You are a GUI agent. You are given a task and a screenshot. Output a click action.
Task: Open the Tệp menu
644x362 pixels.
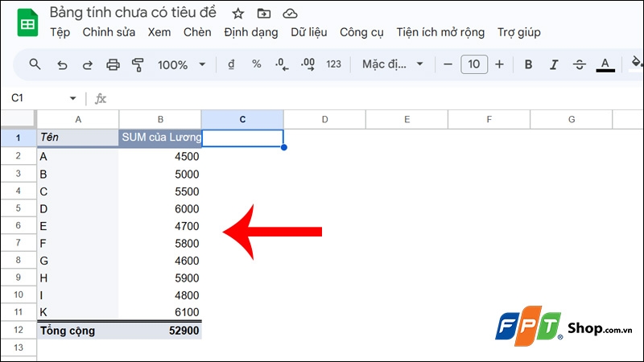point(60,32)
